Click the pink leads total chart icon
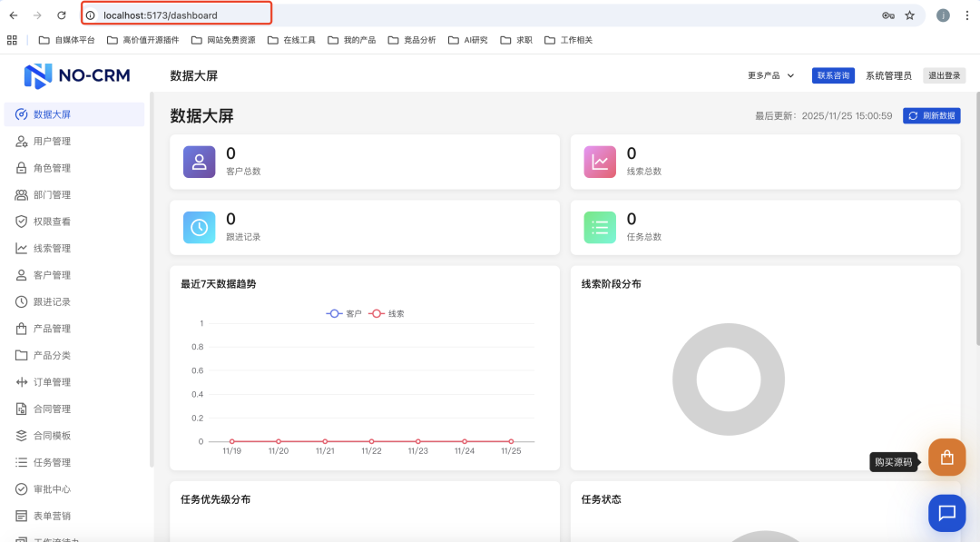 (x=600, y=162)
